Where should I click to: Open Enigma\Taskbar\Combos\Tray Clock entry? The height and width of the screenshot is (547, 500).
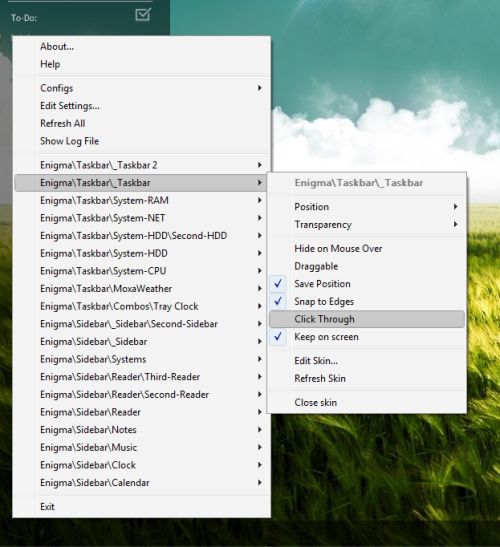pos(142,306)
